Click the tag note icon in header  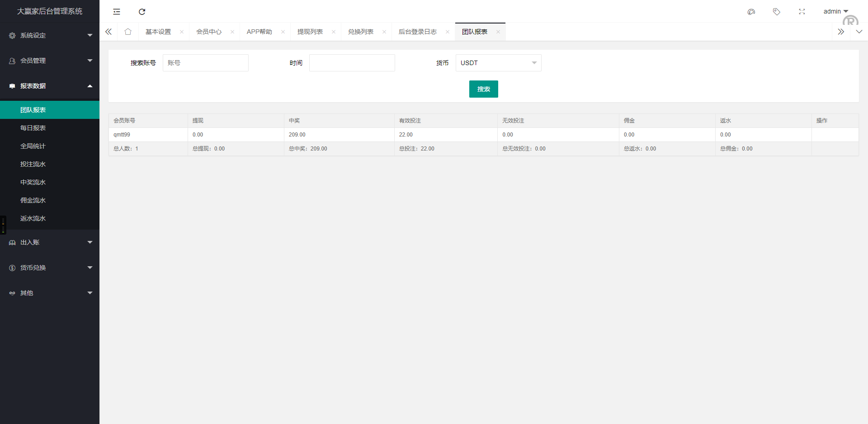(x=777, y=12)
